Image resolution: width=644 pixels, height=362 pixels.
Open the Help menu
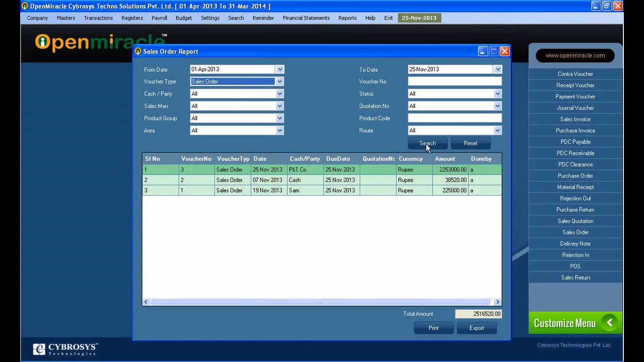click(x=370, y=18)
